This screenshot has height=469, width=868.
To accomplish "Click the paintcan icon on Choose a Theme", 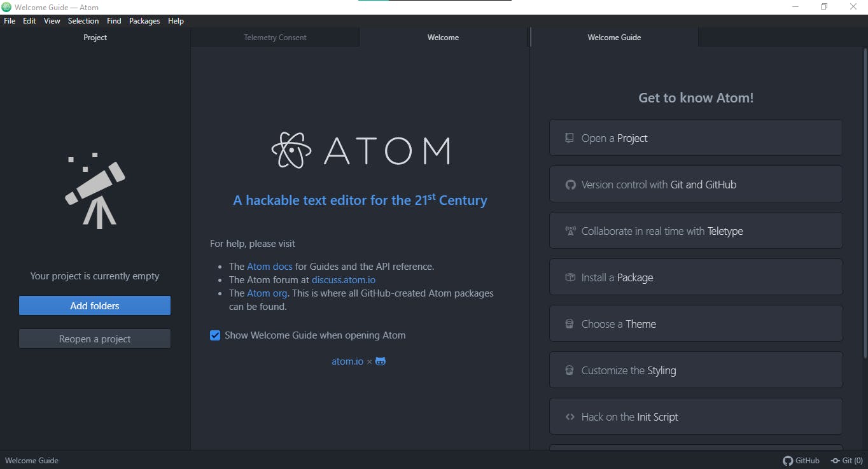I will click(570, 324).
